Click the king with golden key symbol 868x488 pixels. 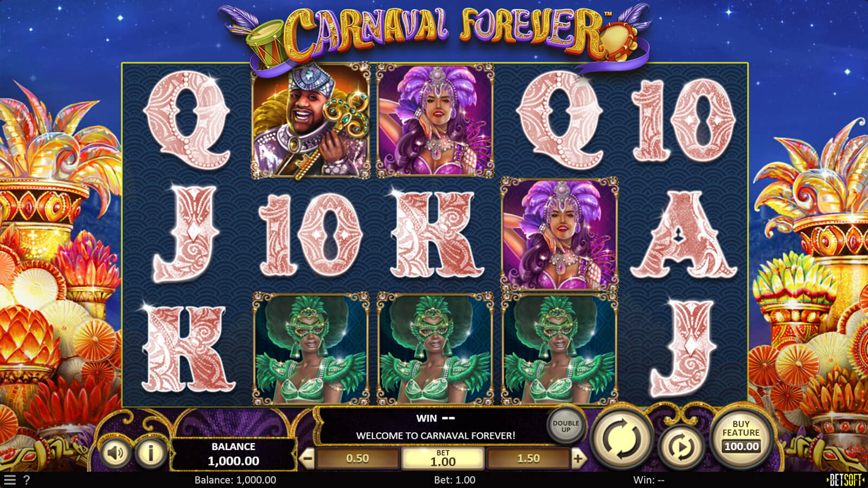click(311, 121)
